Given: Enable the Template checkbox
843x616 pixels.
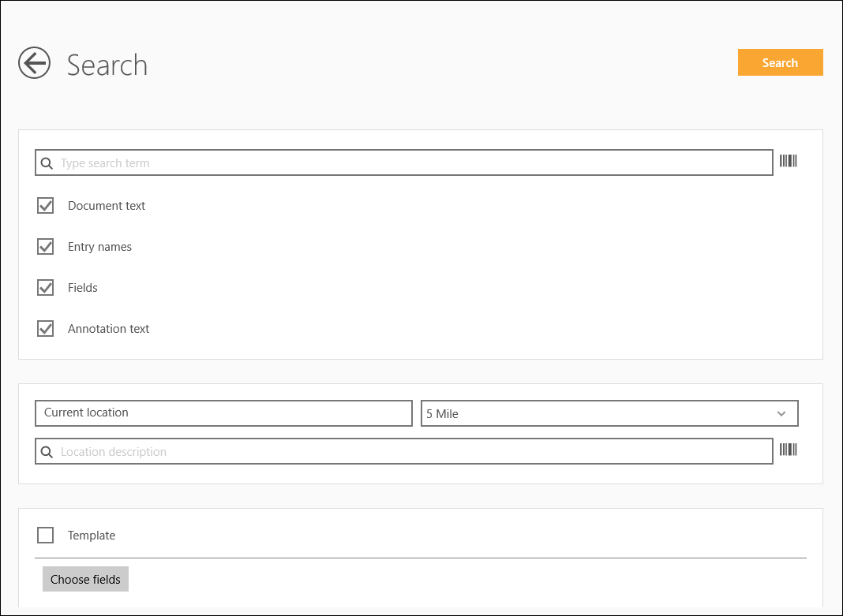Looking at the screenshot, I should [45, 536].
